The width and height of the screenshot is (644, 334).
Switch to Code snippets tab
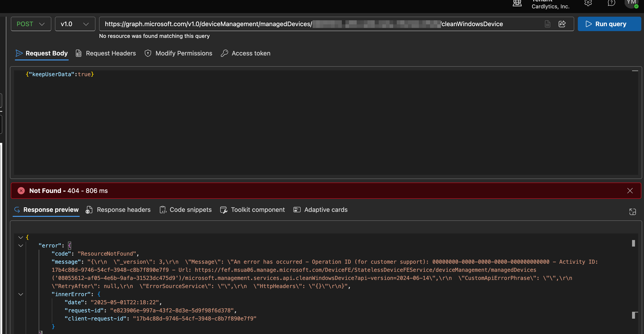click(186, 210)
